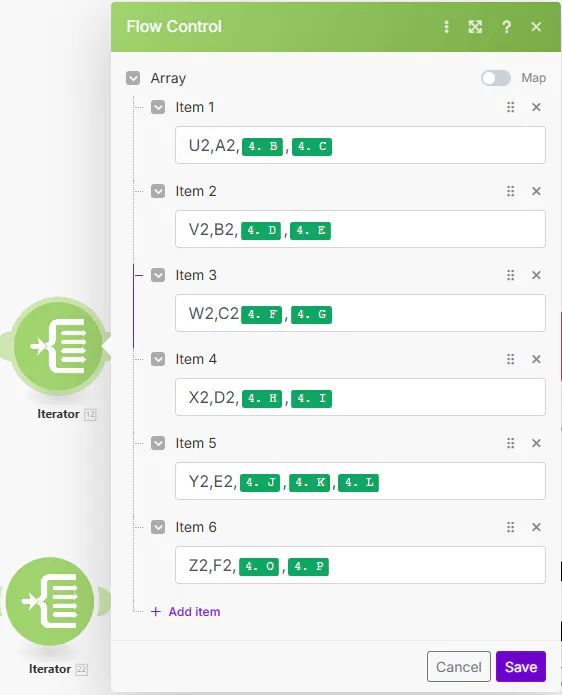Delete Item 5 using its X icon

(536, 443)
